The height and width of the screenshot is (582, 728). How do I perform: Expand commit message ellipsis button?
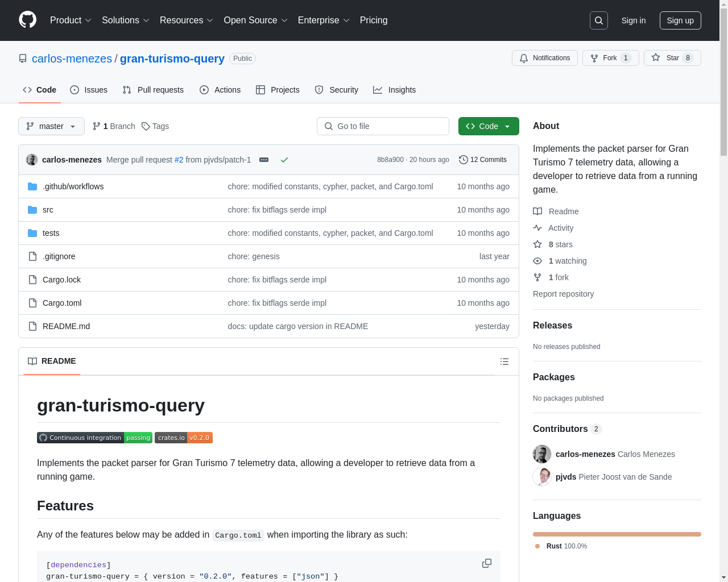264,160
